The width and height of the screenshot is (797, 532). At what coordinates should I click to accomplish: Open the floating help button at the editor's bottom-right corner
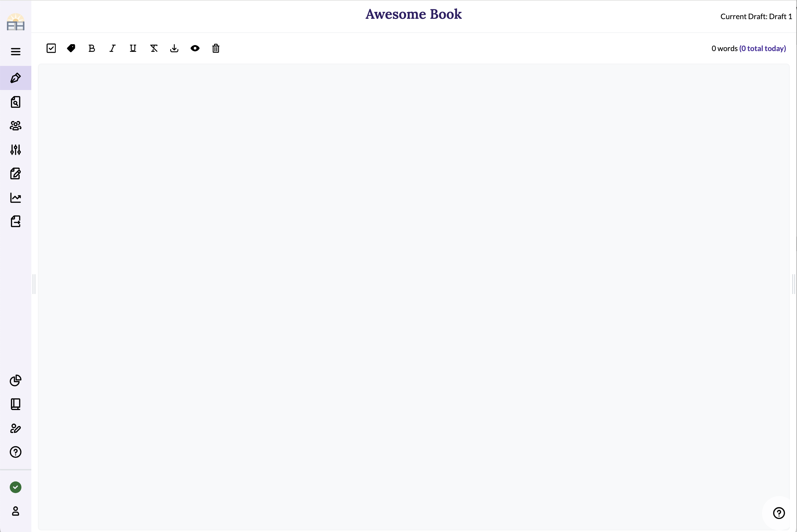point(779,513)
